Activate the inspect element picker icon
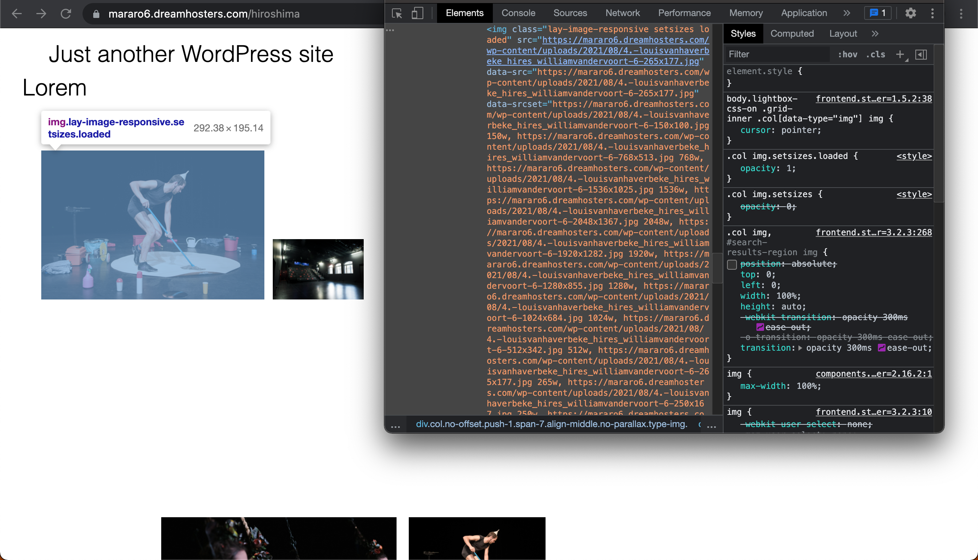This screenshot has height=560, width=978. coord(397,13)
